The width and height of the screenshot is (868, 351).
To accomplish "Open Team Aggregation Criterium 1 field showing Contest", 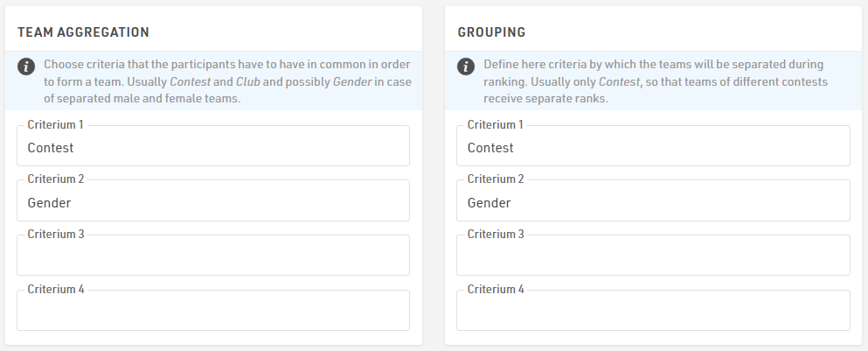I will (213, 147).
